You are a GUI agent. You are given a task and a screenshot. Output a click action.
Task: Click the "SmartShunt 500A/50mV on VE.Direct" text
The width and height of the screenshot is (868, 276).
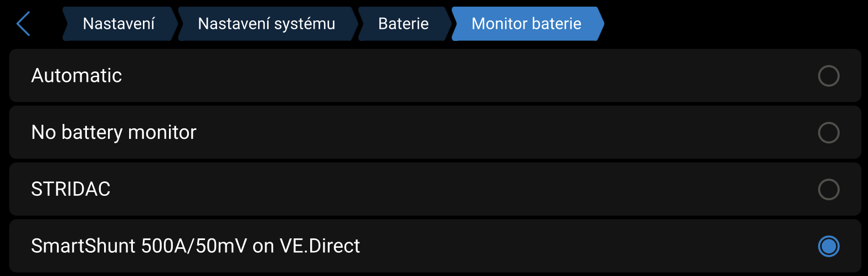[x=196, y=246]
